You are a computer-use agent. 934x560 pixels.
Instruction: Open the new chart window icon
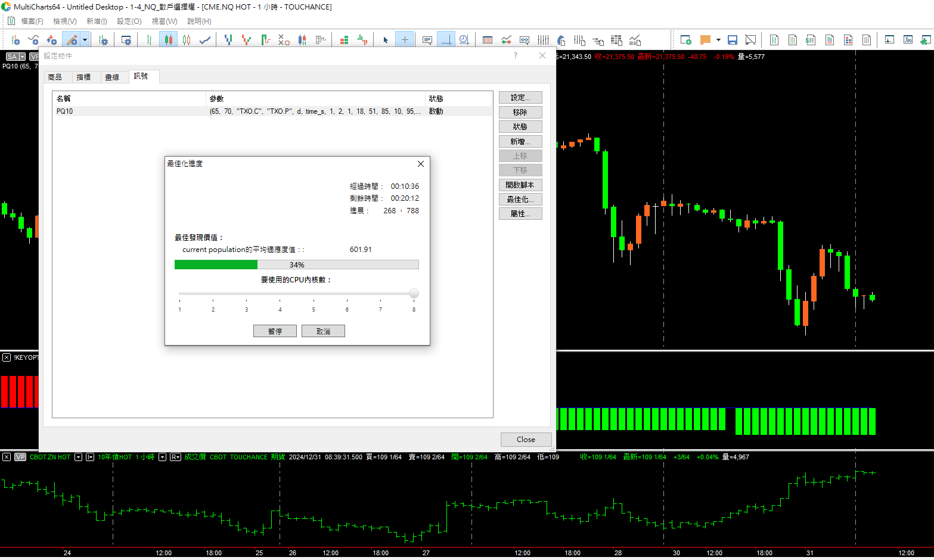[685, 40]
